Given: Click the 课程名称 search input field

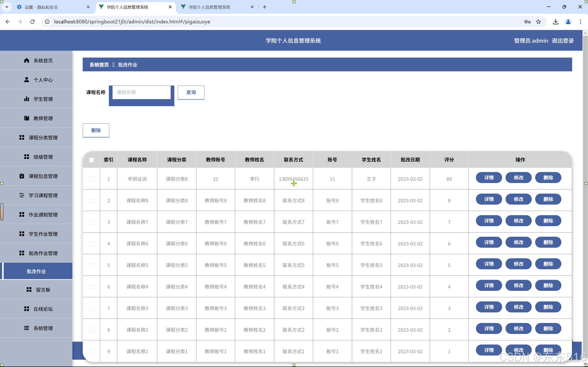Looking at the screenshot, I should 141,92.
